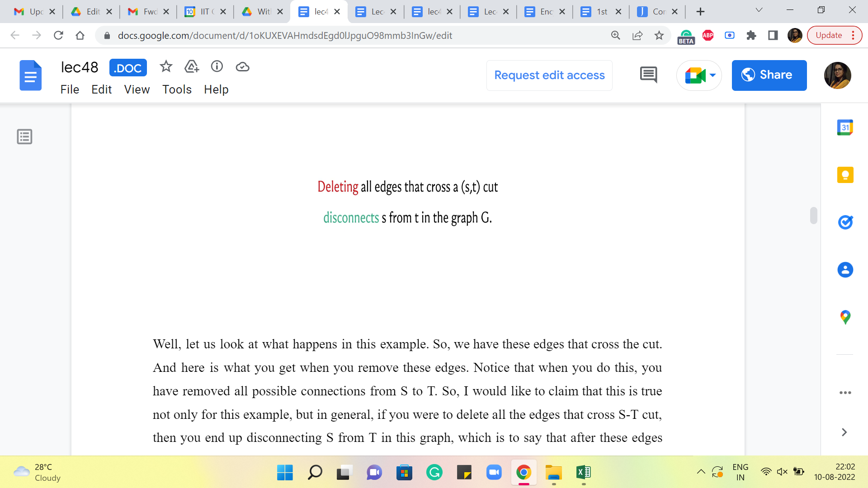Click the document vertical scrollbar thumb
868x488 pixels.
pyautogui.click(x=814, y=216)
